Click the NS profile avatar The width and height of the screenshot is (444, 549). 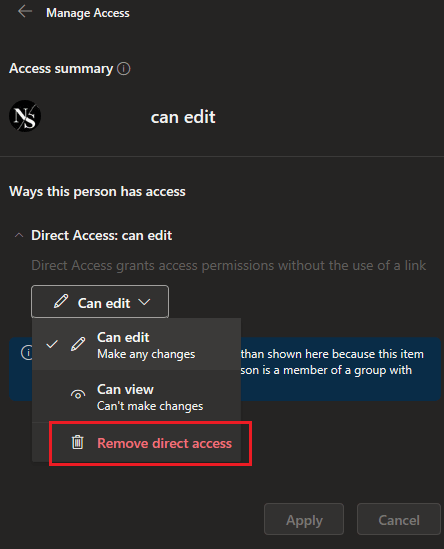tap(25, 116)
